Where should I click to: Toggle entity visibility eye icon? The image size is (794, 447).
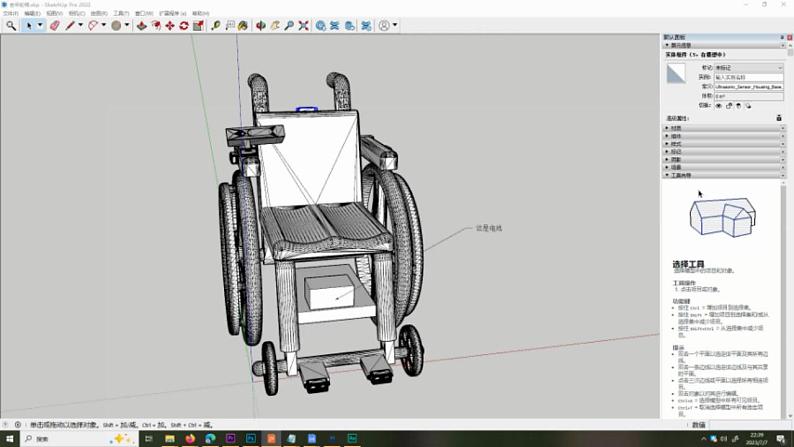click(x=718, y=105)
